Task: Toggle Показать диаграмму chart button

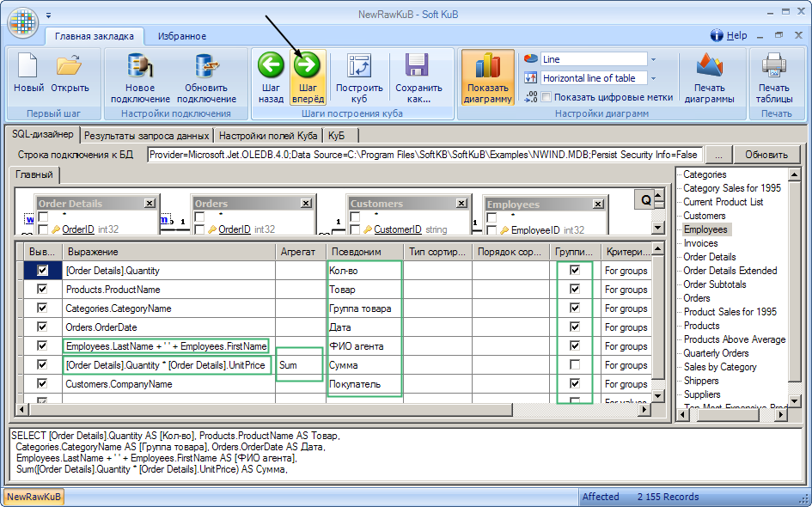Action: 487,77
